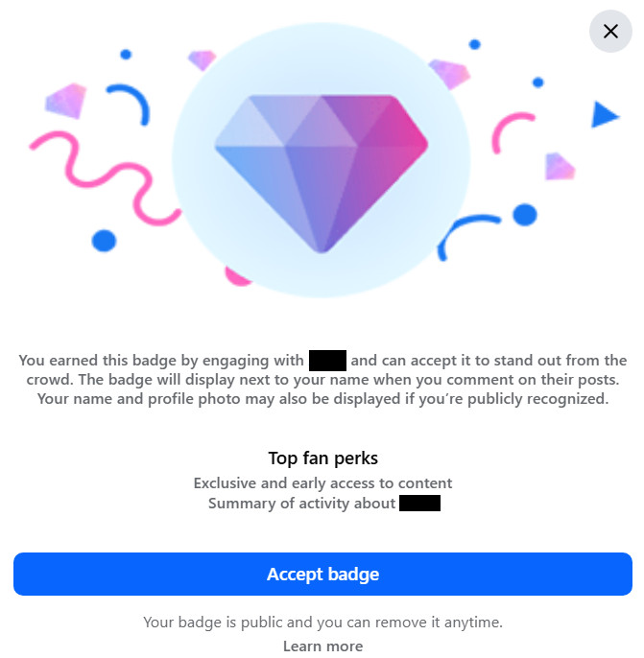Click the redacted name after "activity about"
This screenshot has height=658, width=644.
[419, 504]
